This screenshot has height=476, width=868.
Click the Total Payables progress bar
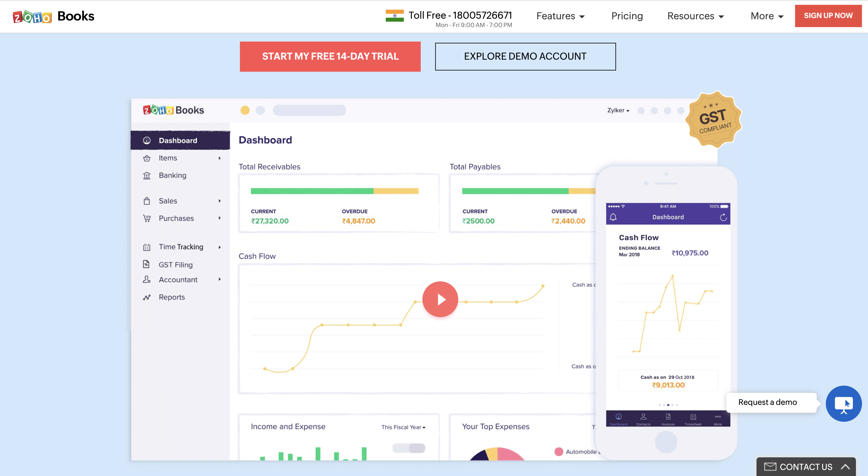pyautogui.click(x=529, y=191)
